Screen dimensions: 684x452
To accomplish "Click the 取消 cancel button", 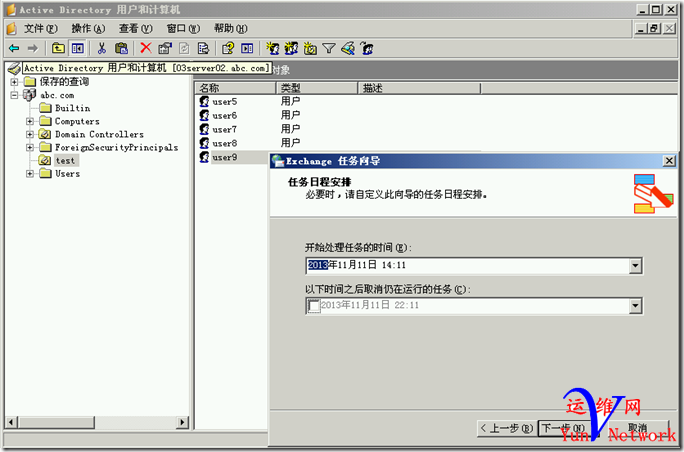I will click(638, 428).
